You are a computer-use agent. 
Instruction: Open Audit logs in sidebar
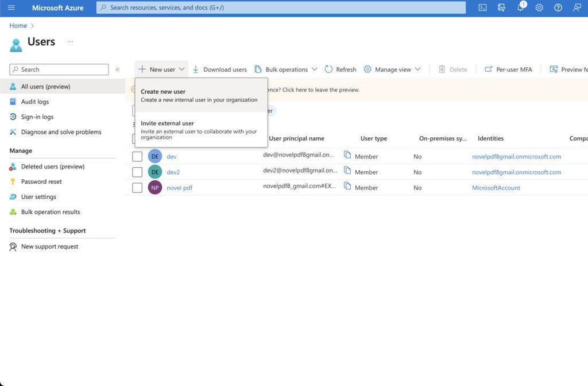coord(35,102)
